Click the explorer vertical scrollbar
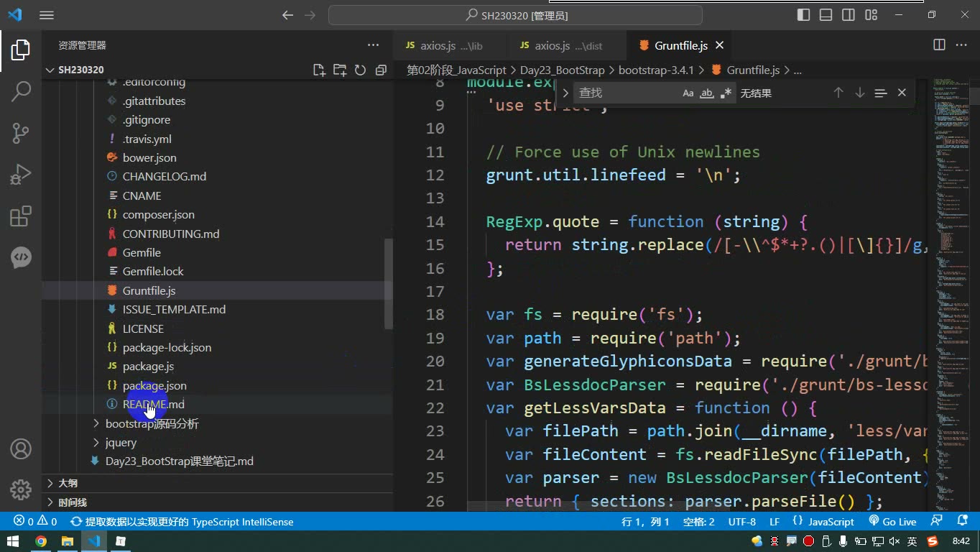The height and width of the screenshot is (552, 980). point(389,284)
